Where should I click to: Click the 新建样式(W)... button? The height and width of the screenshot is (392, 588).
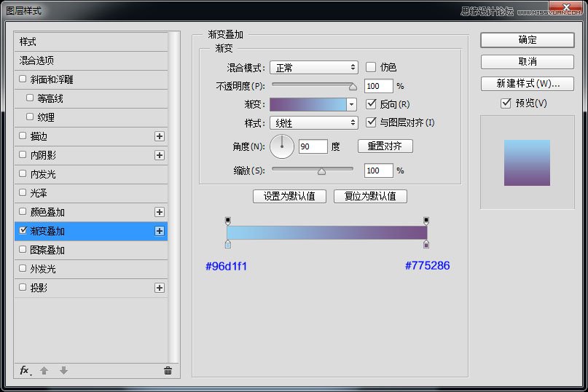click(x=528, y=84)
